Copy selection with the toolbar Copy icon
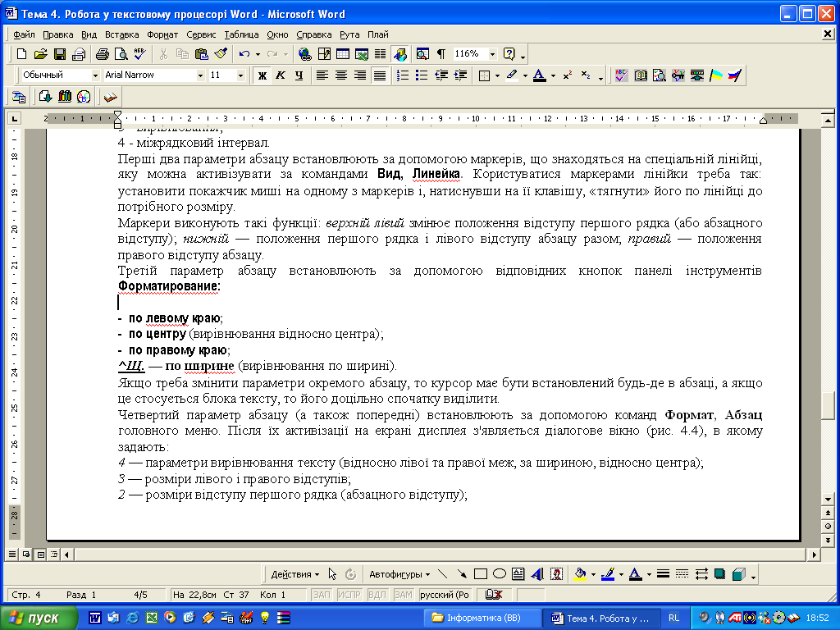840x630 pixels. click(x=182, y=54)
